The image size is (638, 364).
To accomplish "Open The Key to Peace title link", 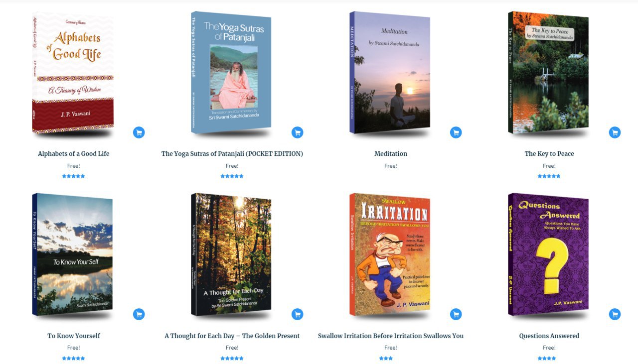I will tap(549, 154).
